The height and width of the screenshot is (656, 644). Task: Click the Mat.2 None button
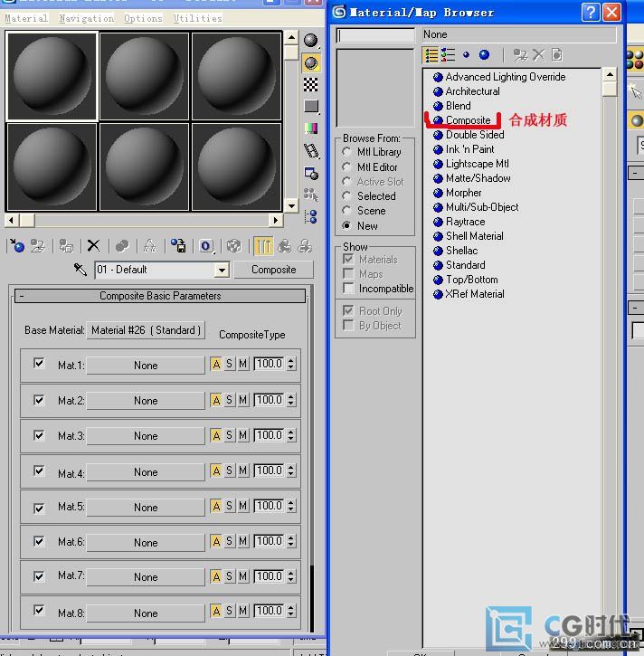pos(146,400)
